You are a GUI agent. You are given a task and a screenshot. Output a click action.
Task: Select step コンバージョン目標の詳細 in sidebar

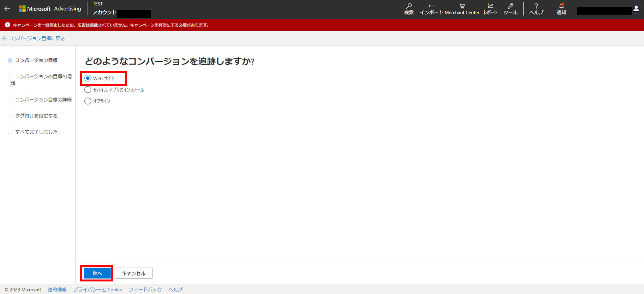point(40,100)
